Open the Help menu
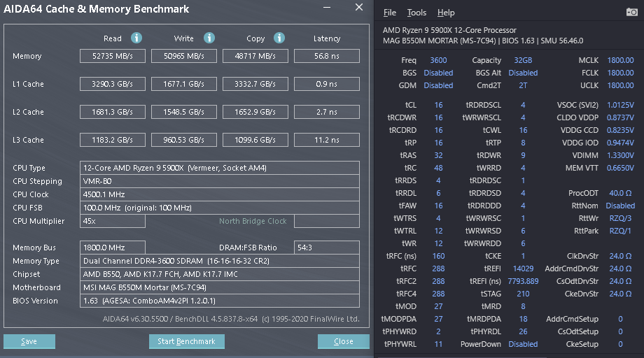 click(x=446, y=13)
